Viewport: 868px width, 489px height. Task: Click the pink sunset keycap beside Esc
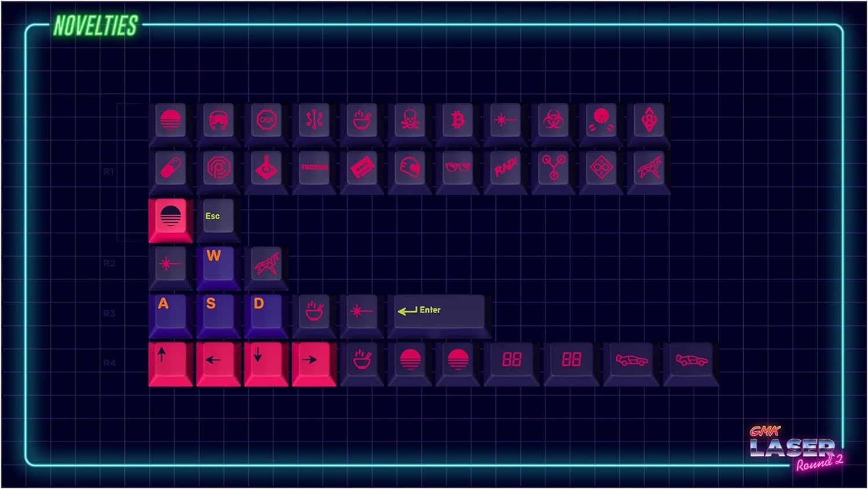[171, 220]
